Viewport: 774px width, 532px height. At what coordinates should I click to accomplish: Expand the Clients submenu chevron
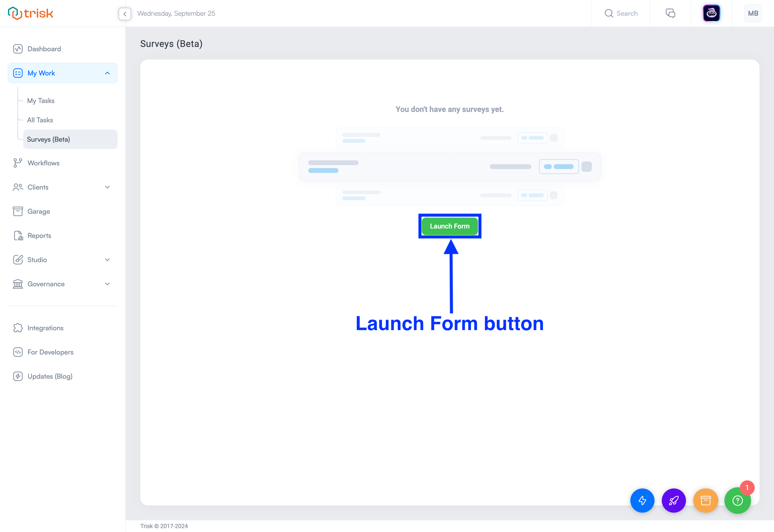point(107,187)
